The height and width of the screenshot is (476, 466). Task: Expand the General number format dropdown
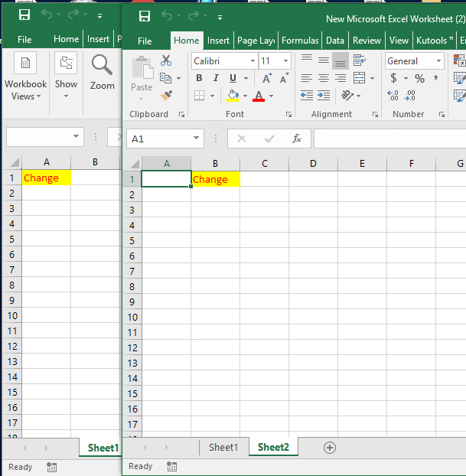pyautogui.click(x=438, y=61)
